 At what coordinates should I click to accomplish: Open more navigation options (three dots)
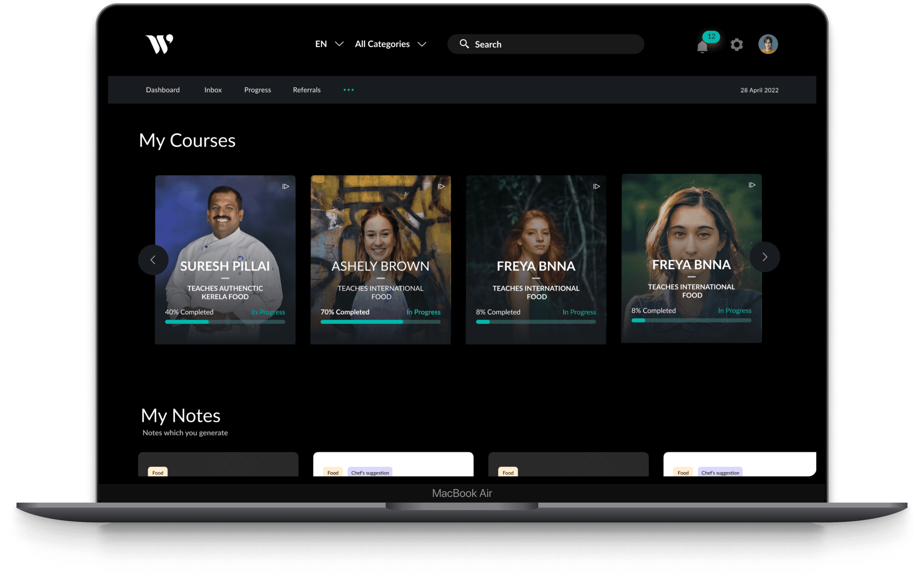coord(349,90)
